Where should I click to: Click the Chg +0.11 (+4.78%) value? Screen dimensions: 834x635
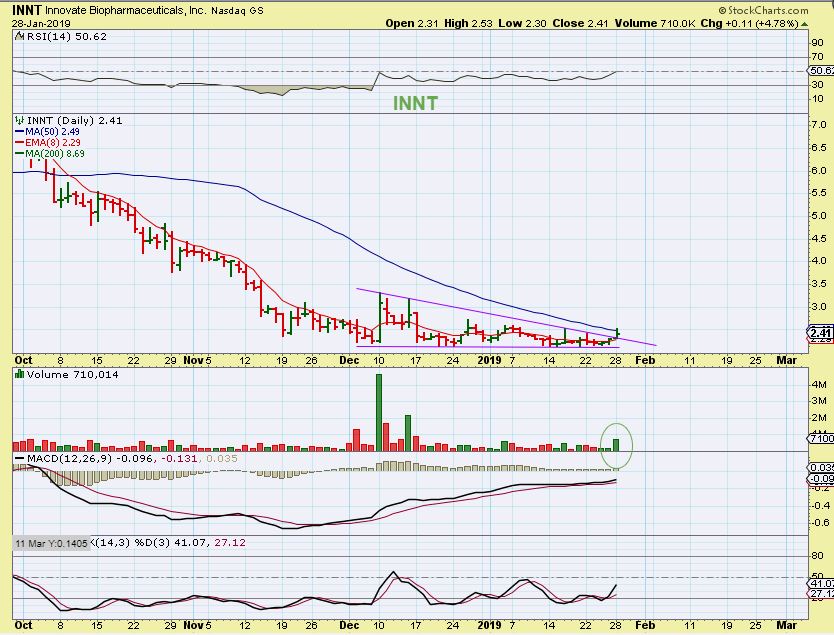[749, 23]
